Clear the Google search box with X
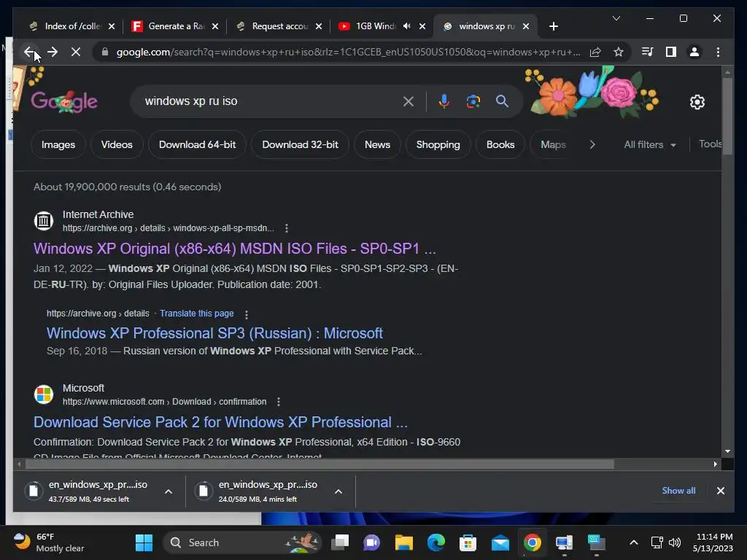747x560 pixels. click(x=409, y=101)
